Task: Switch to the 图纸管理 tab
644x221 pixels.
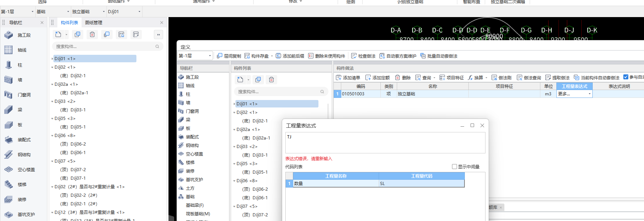Action: pyautogui.click(x=94, y=22)
